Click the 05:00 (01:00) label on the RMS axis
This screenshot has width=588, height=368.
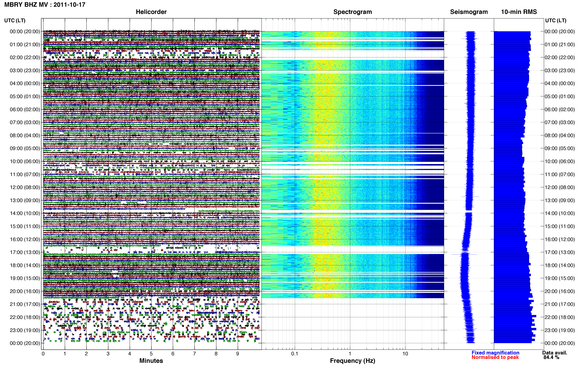tap(560, 96)
